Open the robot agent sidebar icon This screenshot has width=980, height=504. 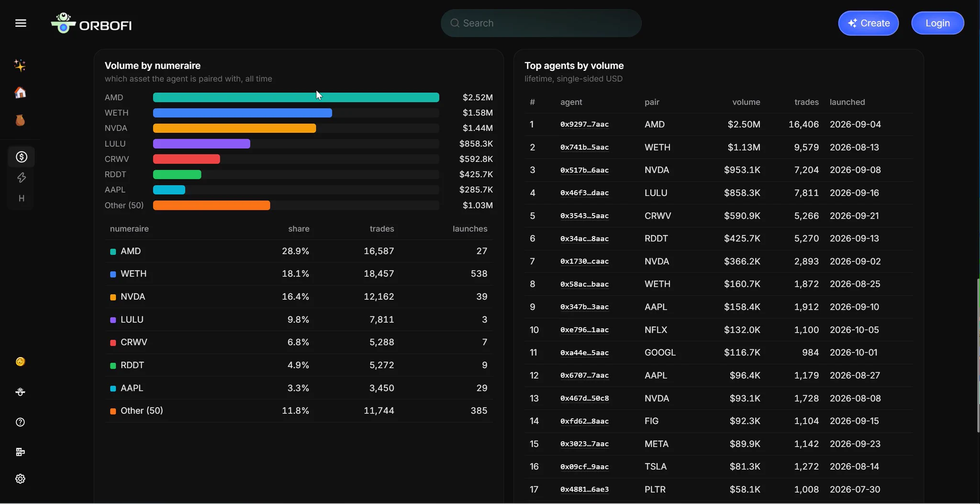click(20, 392)
